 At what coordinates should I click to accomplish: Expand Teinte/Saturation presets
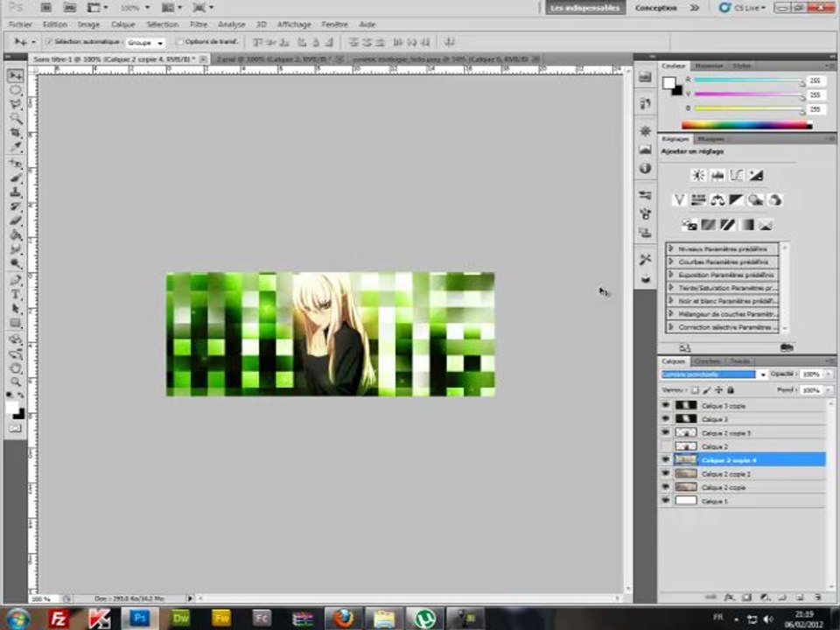[671, 288]
